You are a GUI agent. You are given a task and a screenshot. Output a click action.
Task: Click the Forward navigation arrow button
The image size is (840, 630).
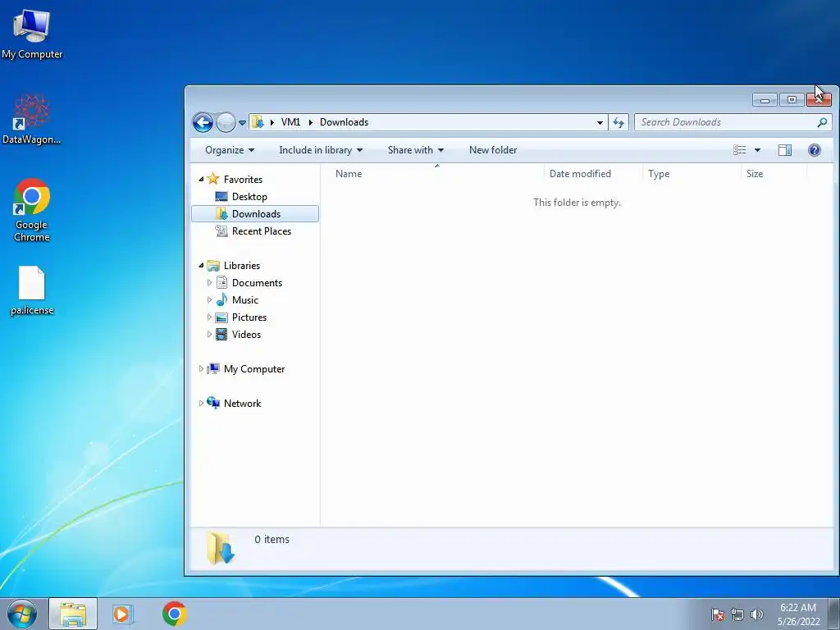[226, 123]
